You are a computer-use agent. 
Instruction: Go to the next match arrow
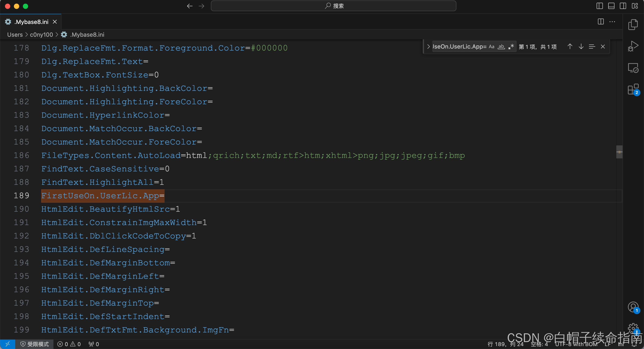click(x=581, y=47)
